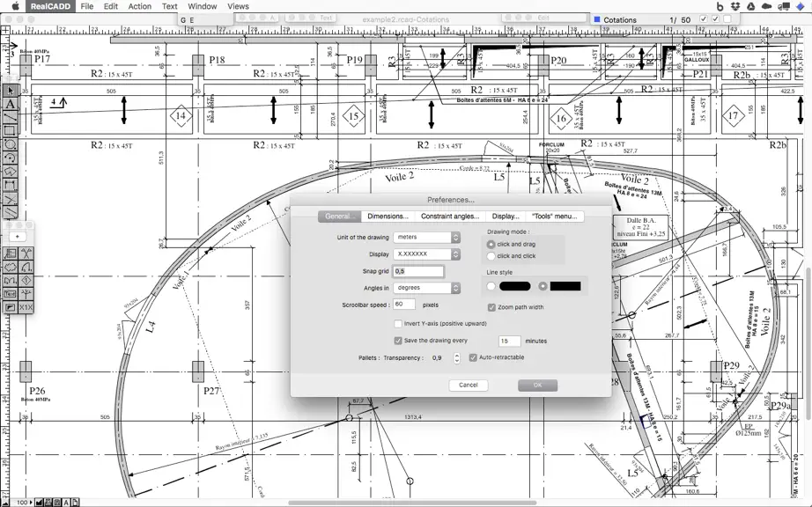812x507 pixels.
Task: Select the dimension tool in main toolbar
Action: pyautogui.click(x=10, y=185)
